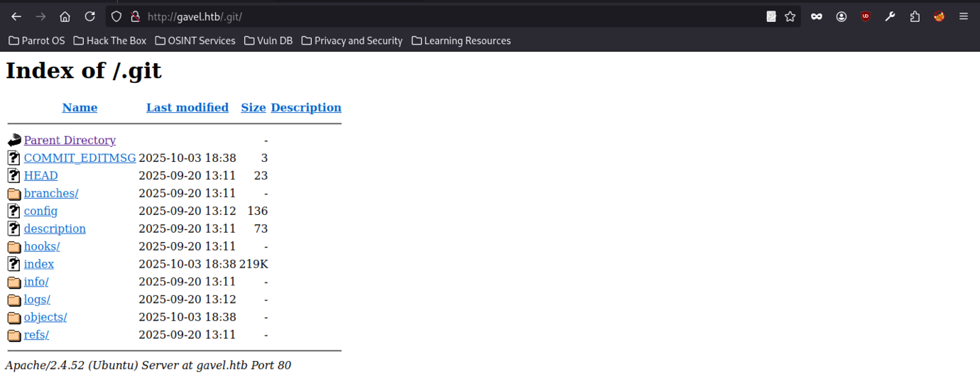Open the hamburger application menu
The image size is (980, 391).
[x=964, y=16]
